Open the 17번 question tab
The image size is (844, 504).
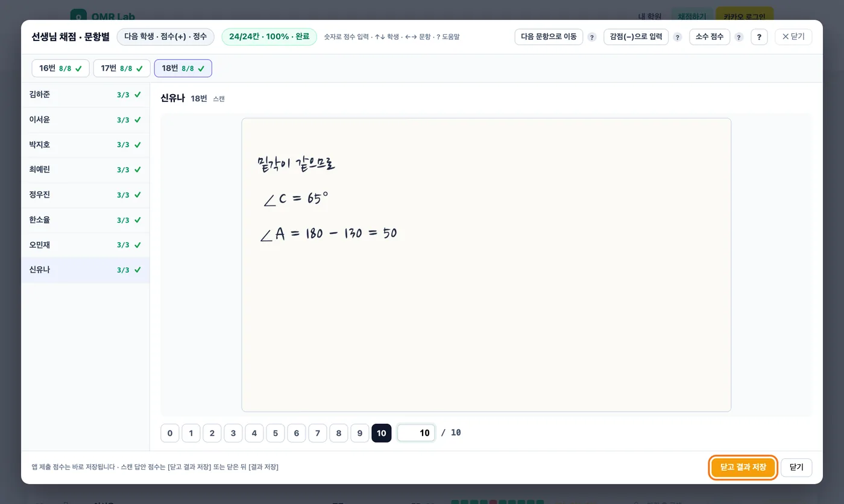click(122, 68)
